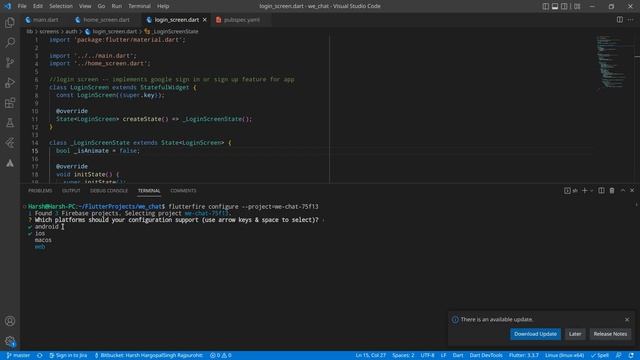The image size is (640, 360).
Task: Toggle the bottom panel layout icon
Action: (x=555, y=6)
